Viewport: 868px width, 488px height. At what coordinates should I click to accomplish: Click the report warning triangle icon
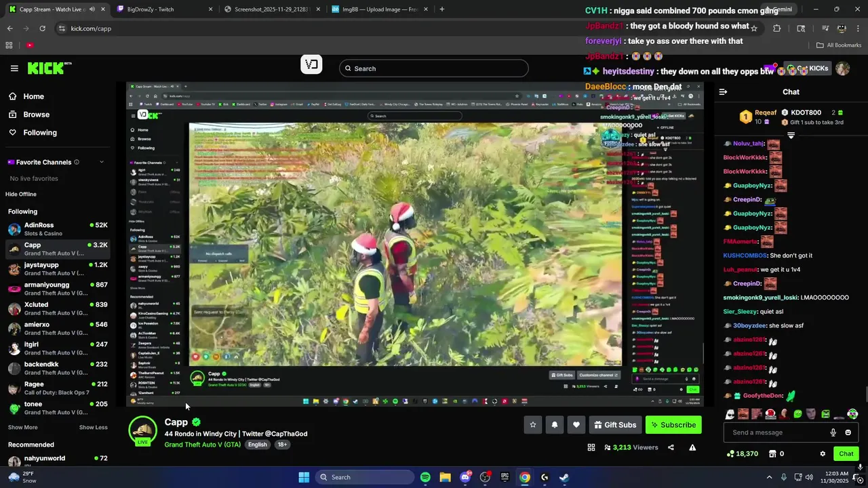pos(692,447)
